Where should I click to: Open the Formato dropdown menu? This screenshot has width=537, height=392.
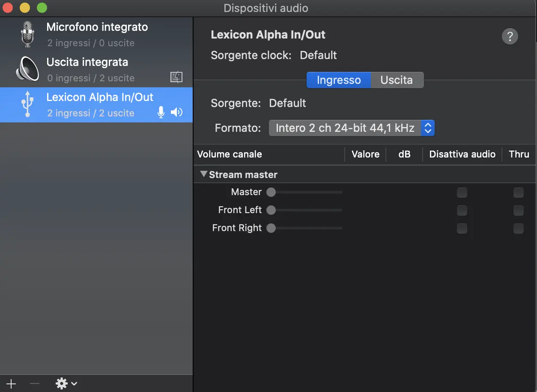(x=351, y=128)
